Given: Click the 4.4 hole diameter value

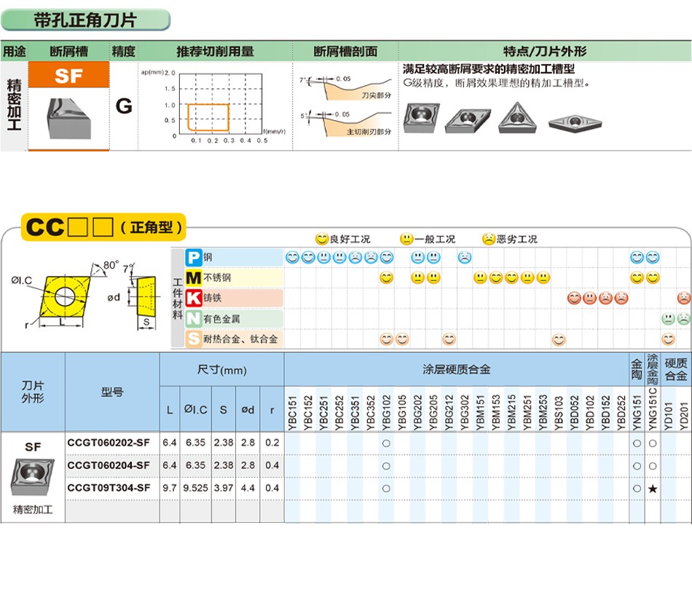Looking at the screenshot, I should click(x=248, y=488).
